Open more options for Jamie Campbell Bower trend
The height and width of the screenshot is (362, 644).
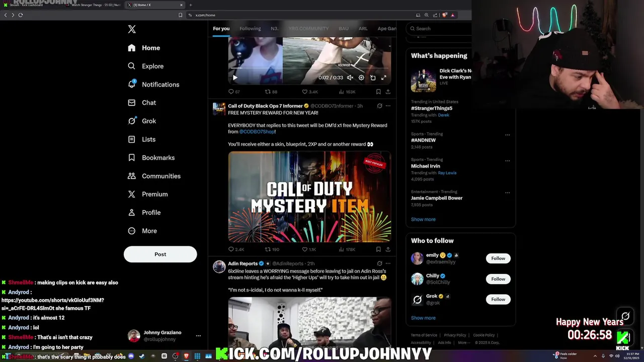[x=508, y=193]
